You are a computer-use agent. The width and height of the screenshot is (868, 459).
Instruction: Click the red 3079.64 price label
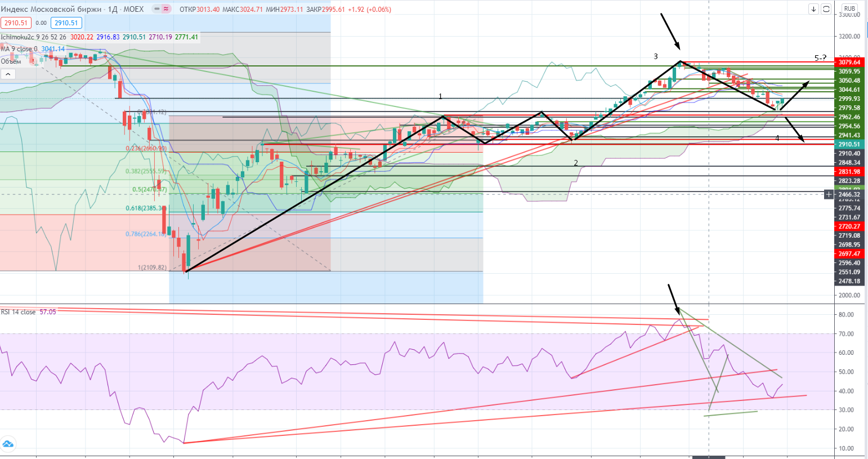pos(849,63)
